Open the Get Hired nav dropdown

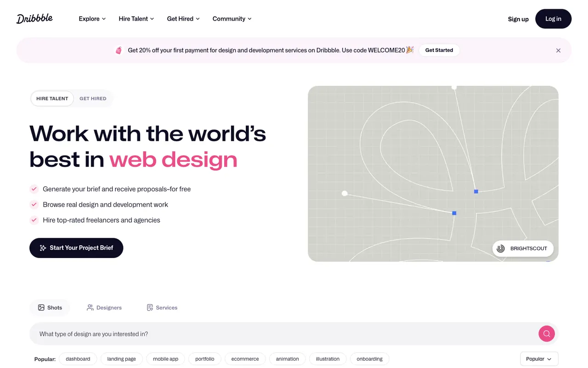point(183,19)
